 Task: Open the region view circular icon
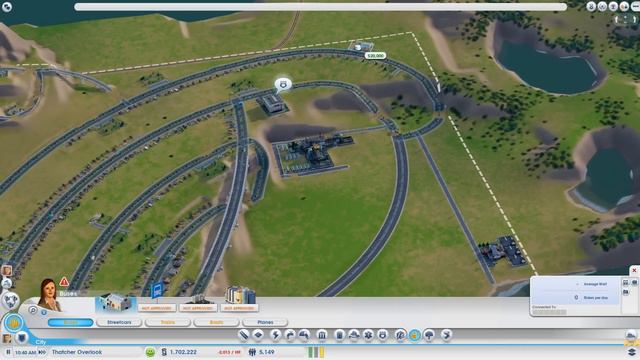point(11,301)
